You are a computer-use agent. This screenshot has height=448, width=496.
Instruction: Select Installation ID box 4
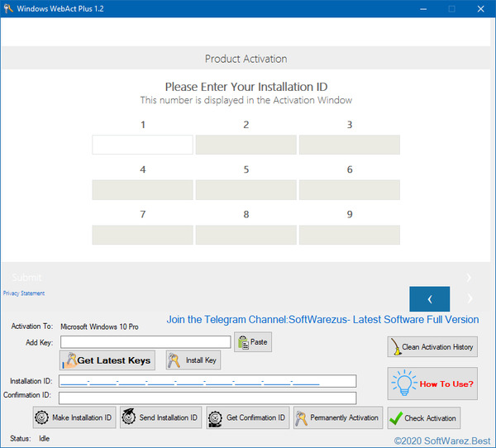click(142, 190)
